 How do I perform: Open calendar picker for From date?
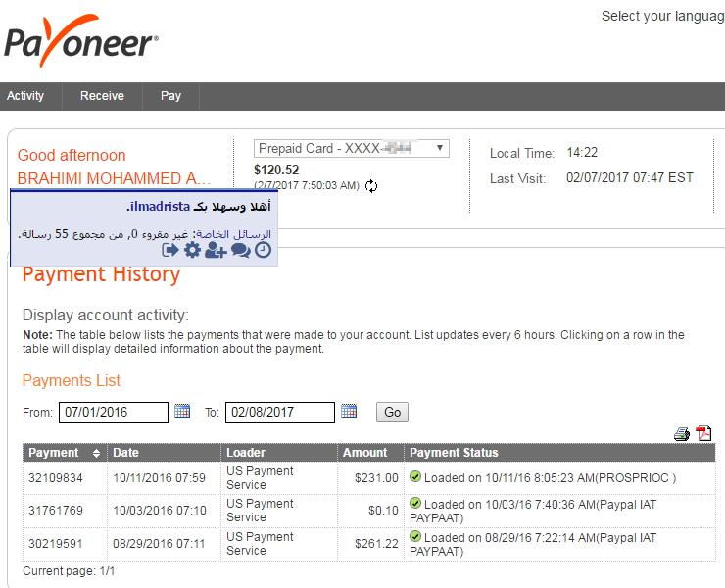182,412
